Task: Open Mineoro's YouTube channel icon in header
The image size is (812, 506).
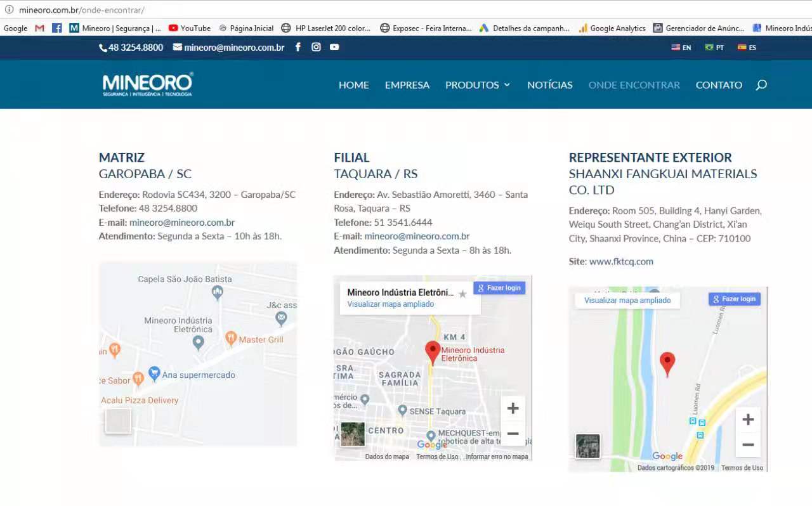Action: (x=334, y=47)
